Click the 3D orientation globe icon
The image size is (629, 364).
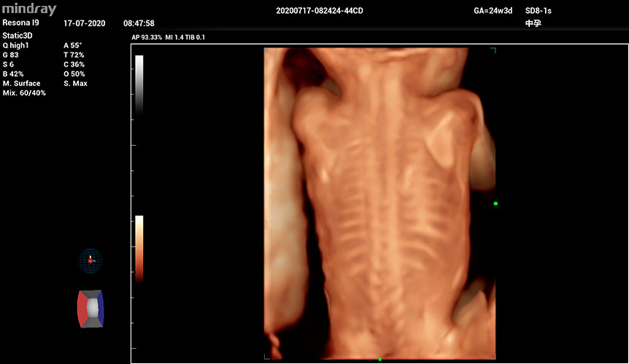[x=90, y=260]
